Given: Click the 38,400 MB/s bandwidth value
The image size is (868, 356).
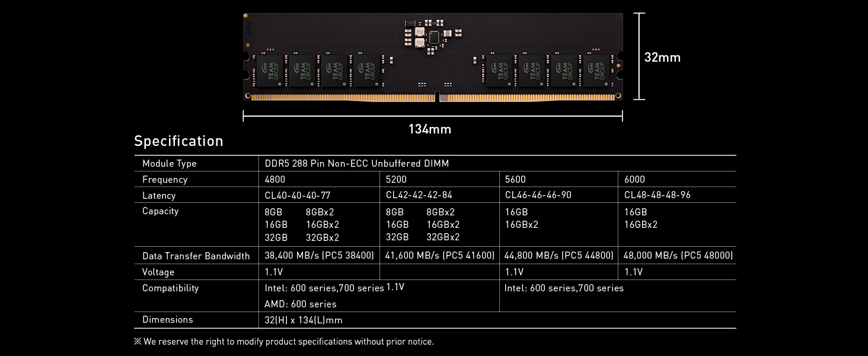Looking at the screenshot, I should 320,256.
